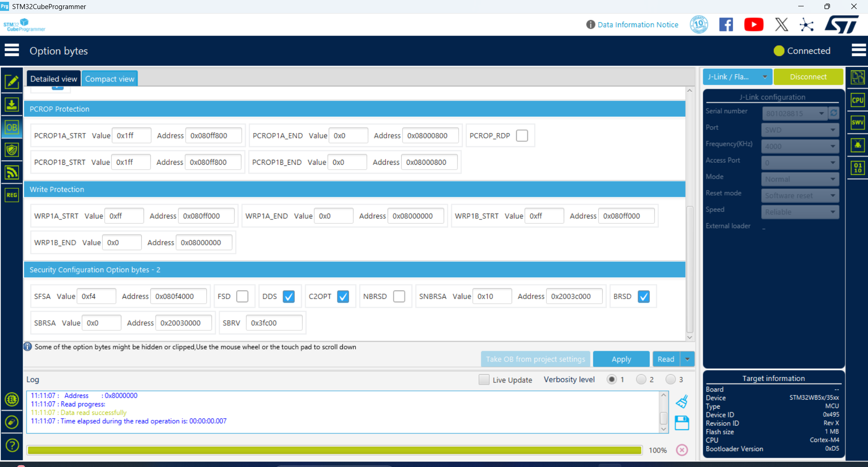Viewport: 868px width, 467px height.
Task: Click the Disconnect button
Action: point(808,76)
